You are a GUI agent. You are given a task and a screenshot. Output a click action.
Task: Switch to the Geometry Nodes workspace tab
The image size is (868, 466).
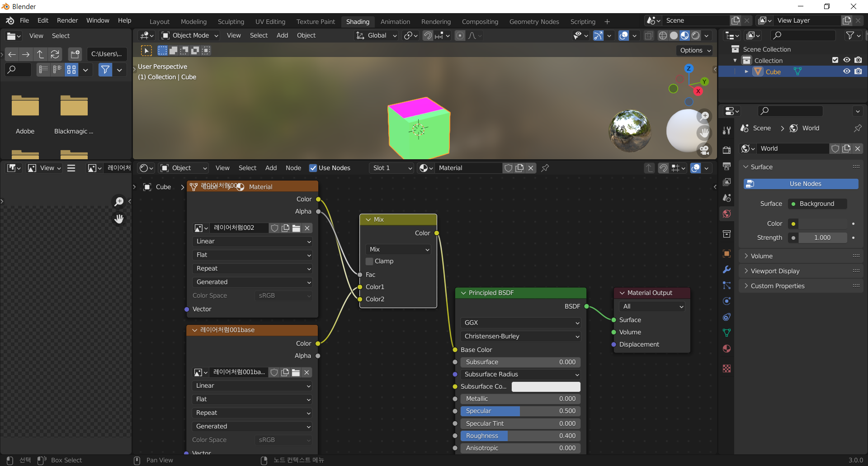click(534, 22)
